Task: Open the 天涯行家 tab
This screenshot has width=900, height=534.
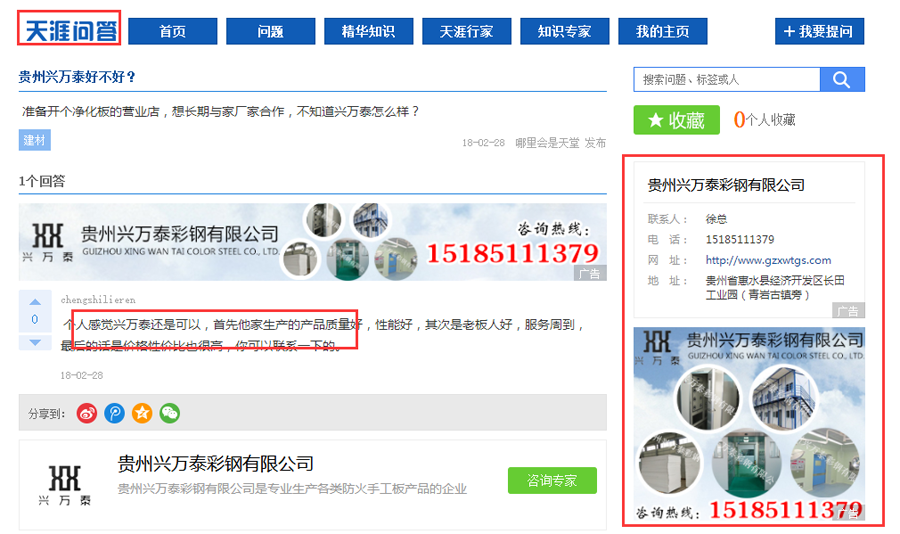Action: tap(467, 31)
